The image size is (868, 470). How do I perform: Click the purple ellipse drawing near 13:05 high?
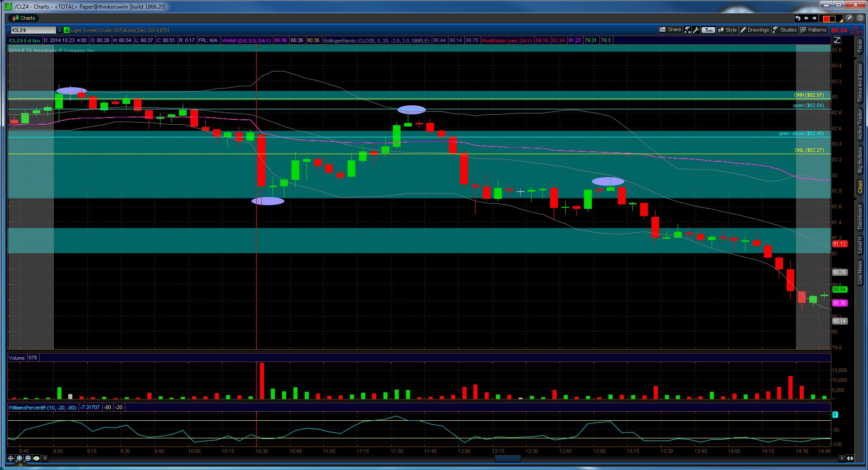tap(608, 182)
